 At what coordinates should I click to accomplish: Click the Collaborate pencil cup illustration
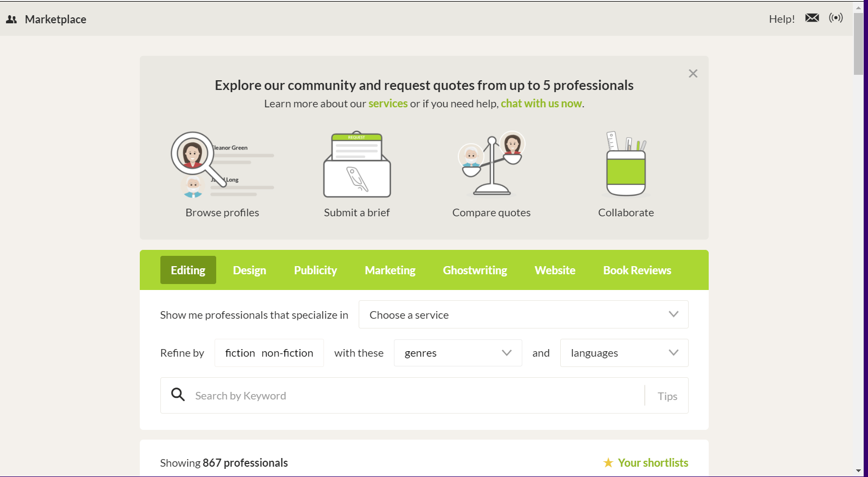(626, 163)
